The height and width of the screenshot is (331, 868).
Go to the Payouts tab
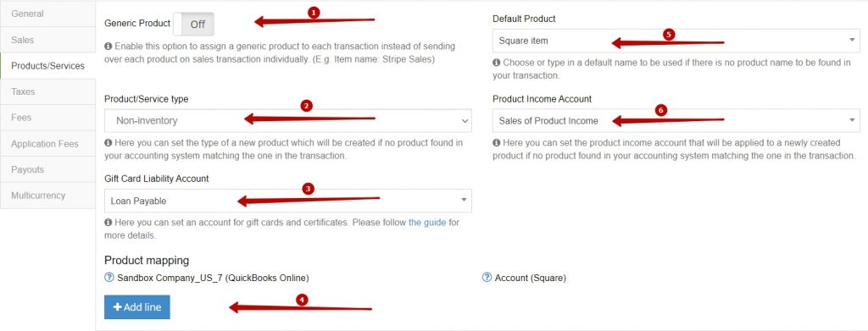pos(48,169)
